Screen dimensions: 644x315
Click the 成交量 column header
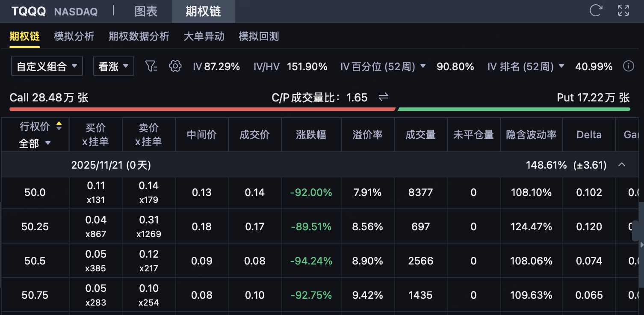click(x=420, y=135)
